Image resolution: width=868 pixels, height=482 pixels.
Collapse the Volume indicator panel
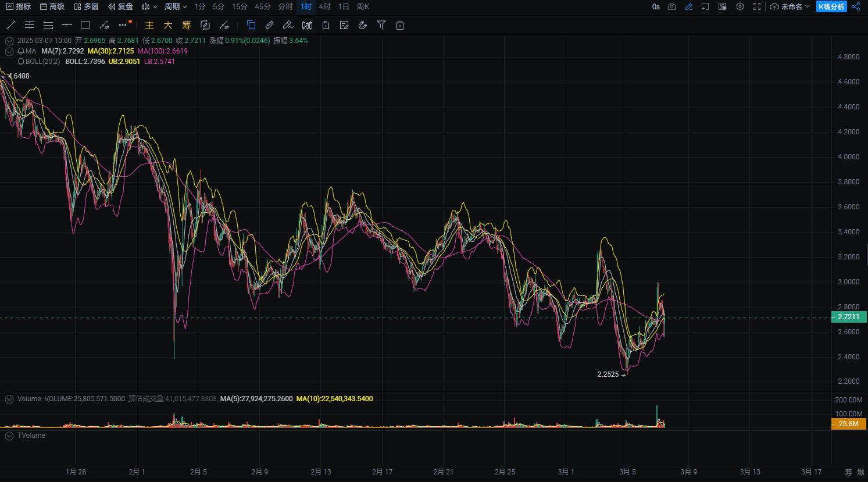coord(9,399)
